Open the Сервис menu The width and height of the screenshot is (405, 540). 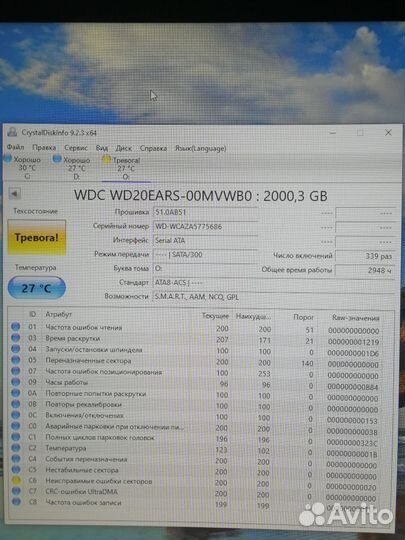[x=76, y=148]
